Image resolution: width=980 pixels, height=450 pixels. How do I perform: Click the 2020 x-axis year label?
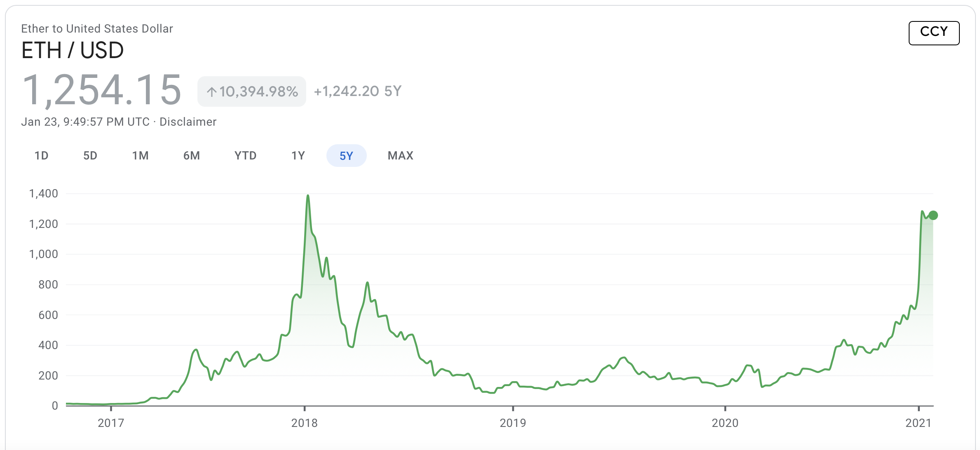[x=725, y=423]
